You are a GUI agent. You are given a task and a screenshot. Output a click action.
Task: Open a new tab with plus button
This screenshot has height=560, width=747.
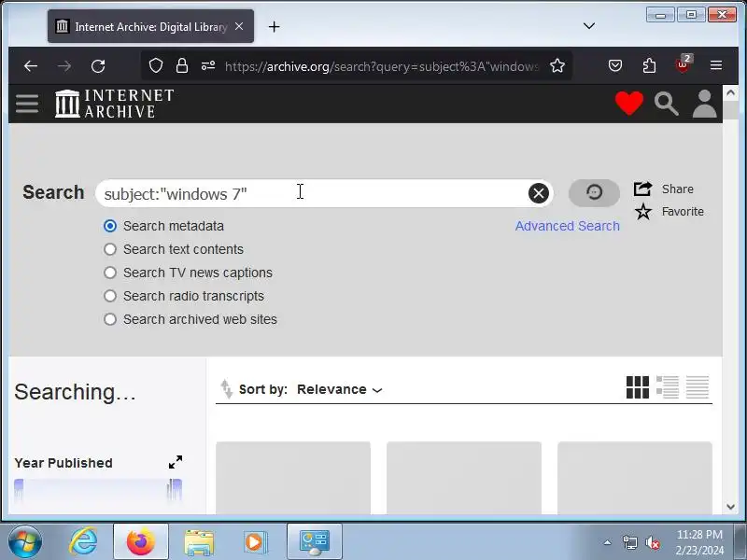(274, 27)
